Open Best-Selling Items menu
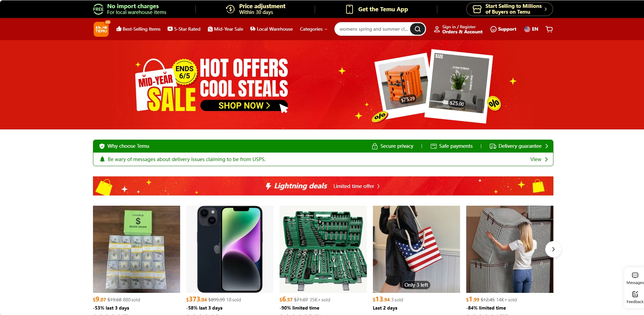Image resolution: width=644 pixels, height=315 pixels. 138,29
